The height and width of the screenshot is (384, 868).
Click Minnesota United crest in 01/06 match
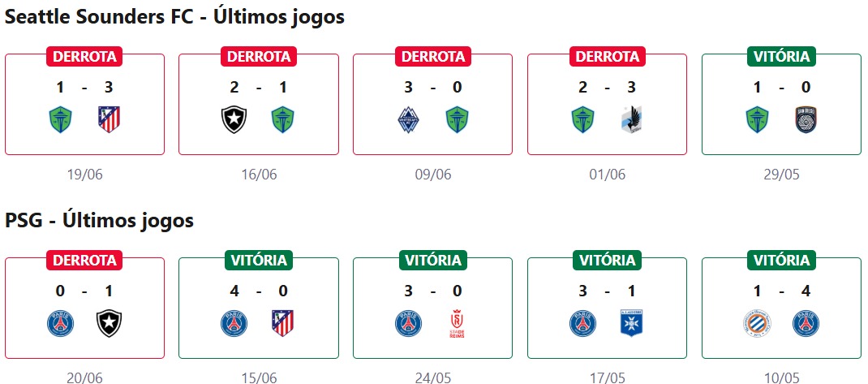[x=632, y=120]
